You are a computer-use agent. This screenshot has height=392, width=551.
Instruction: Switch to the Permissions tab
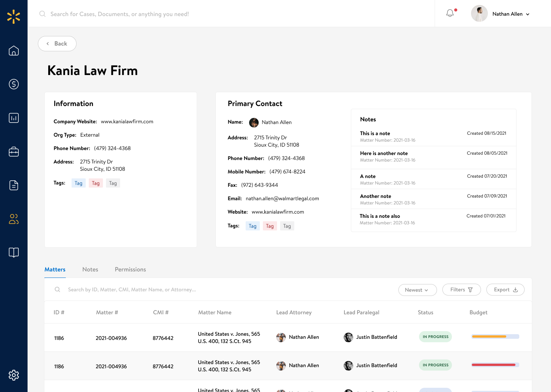(130, 269)
